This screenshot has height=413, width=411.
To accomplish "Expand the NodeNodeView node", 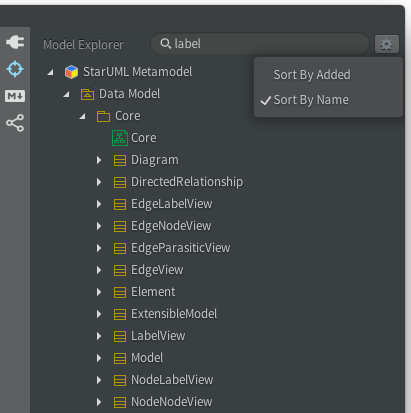I will (x=99, y=402).
